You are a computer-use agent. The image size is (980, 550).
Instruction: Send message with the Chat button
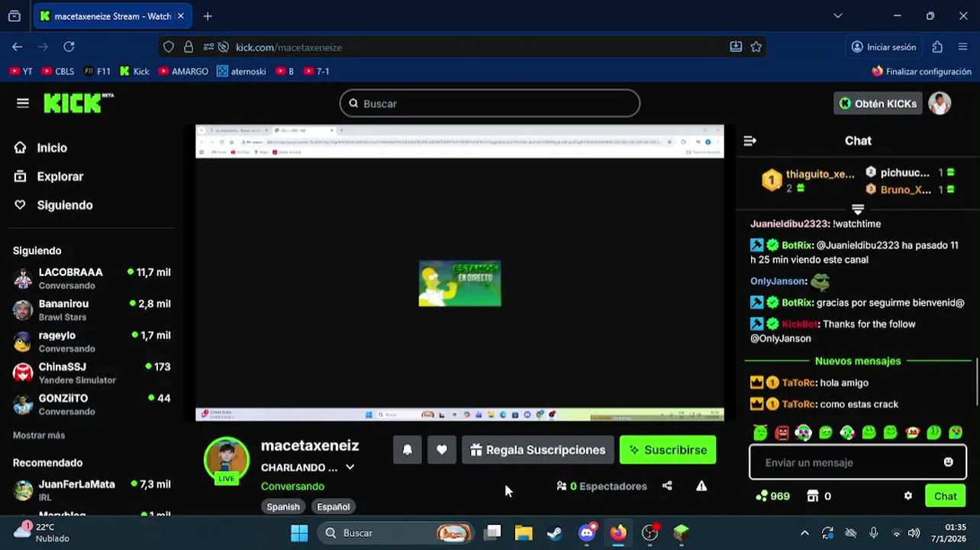click(x=945, y=496)
